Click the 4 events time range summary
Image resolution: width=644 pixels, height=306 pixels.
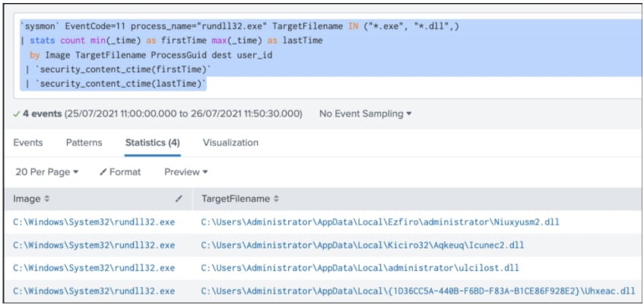[162, 114]
